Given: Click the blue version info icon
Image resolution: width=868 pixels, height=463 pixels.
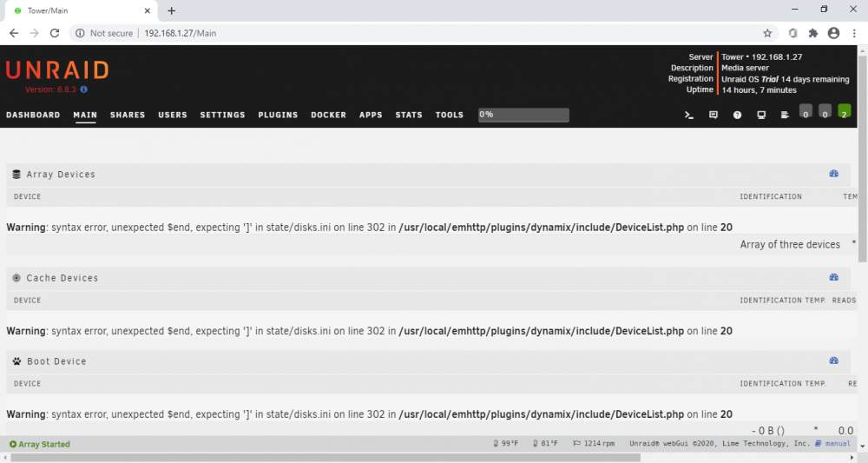Looking at the screenshot, I should pos(83,89).
